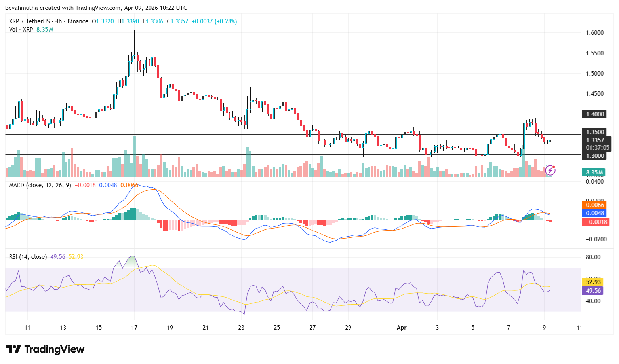Click the candle countdown timer 01:37:05
619x364 pixels.
coord(595,147)
